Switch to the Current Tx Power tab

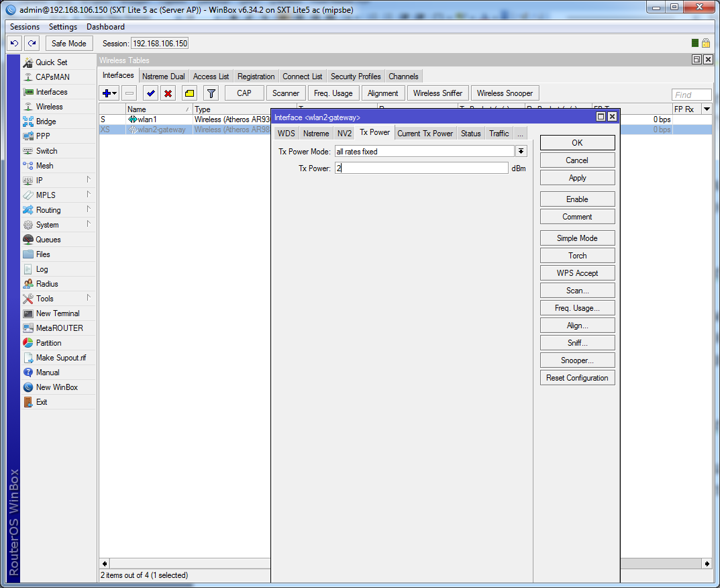tap(425, 134)
